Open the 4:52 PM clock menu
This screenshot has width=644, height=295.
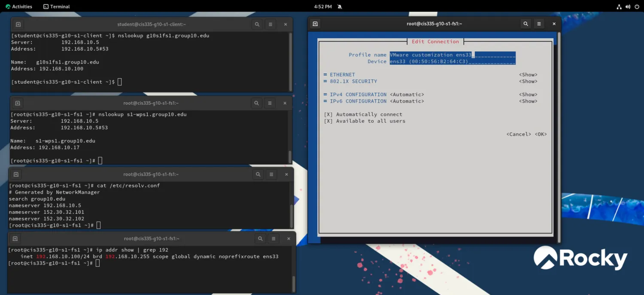(323, 6)
